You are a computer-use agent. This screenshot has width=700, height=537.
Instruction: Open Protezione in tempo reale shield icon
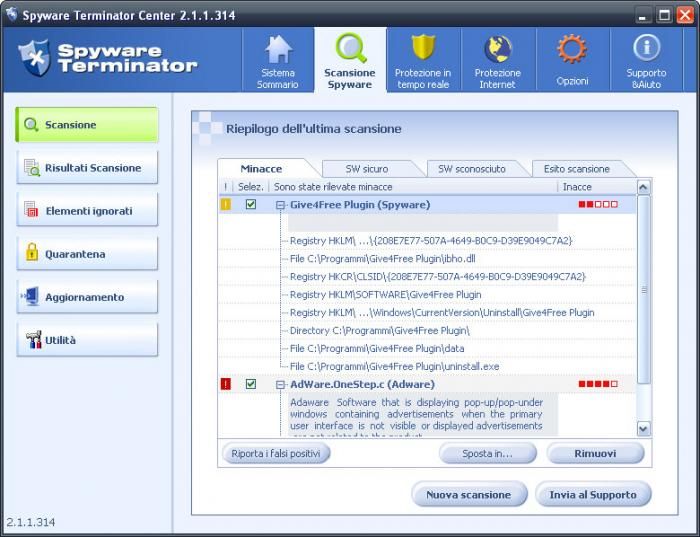pos(423,50)
